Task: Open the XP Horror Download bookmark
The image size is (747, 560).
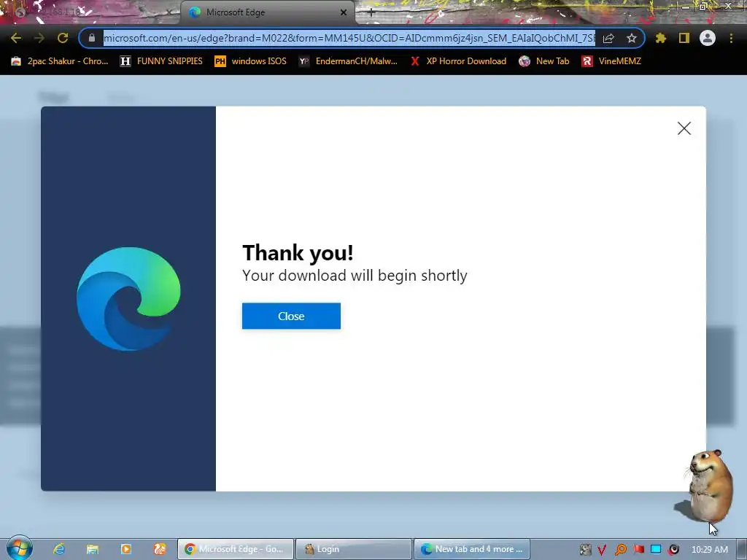Action: point(458,61)
